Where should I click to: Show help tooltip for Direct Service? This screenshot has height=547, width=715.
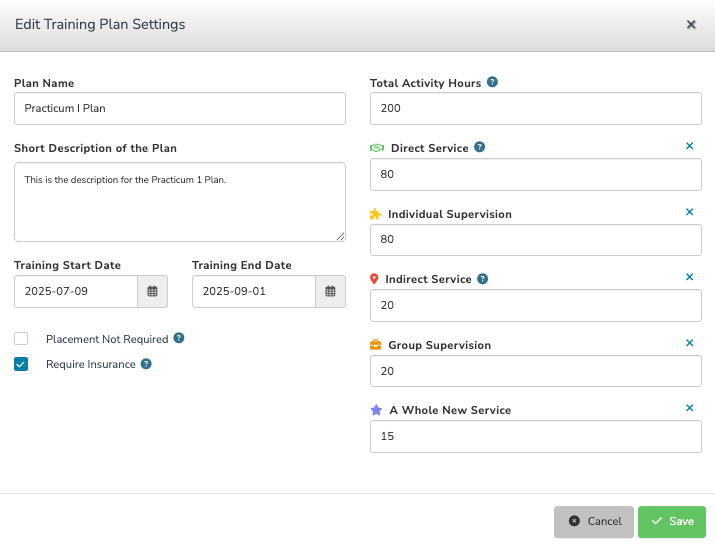(x=479, y=147)
